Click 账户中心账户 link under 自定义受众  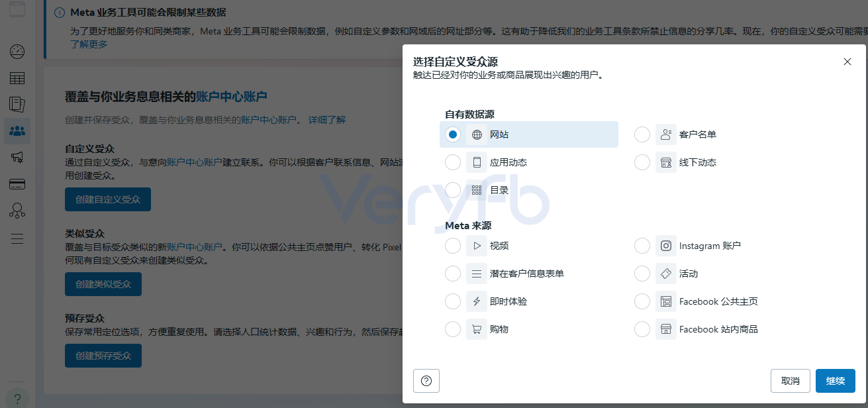[x=194, y=162]
